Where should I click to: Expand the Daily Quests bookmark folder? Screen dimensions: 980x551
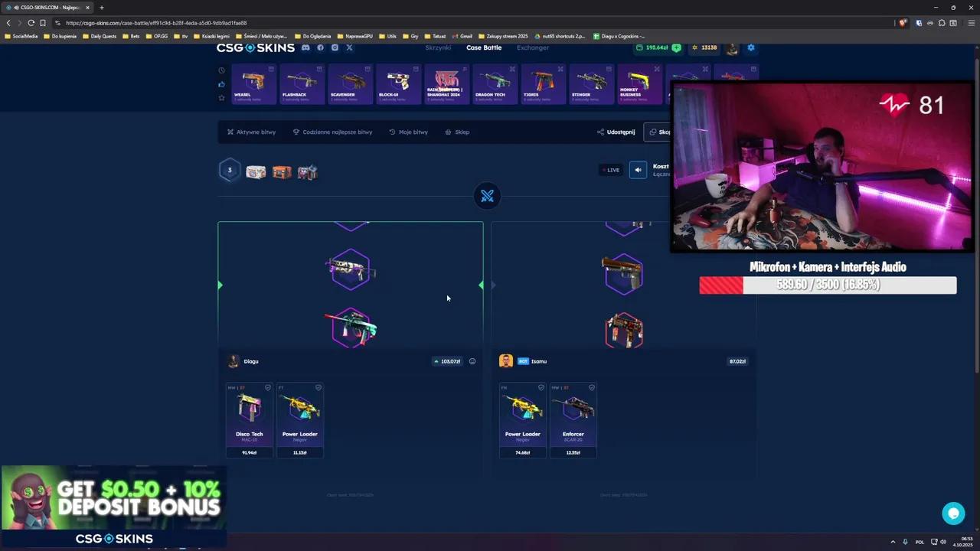click(99, 36)
